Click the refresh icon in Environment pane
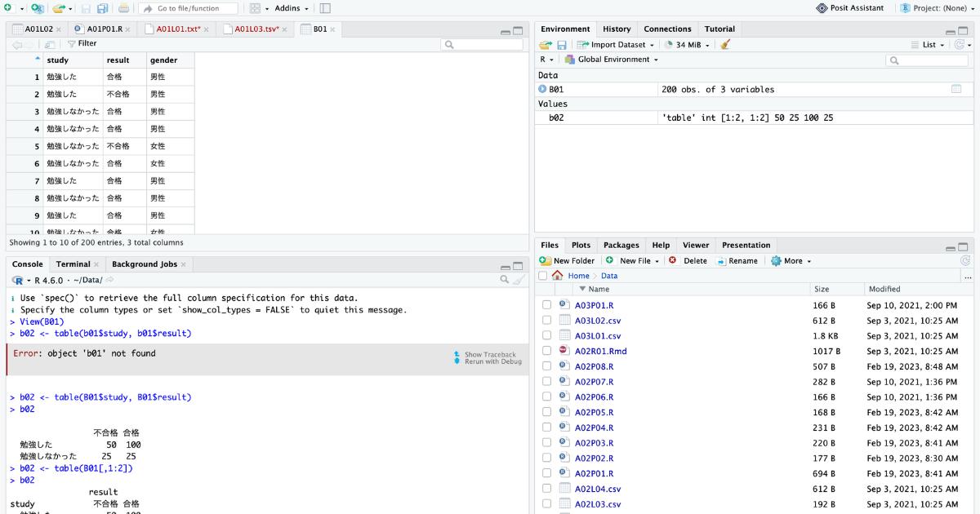Screen dimensions: 980x514 [960, 45]
